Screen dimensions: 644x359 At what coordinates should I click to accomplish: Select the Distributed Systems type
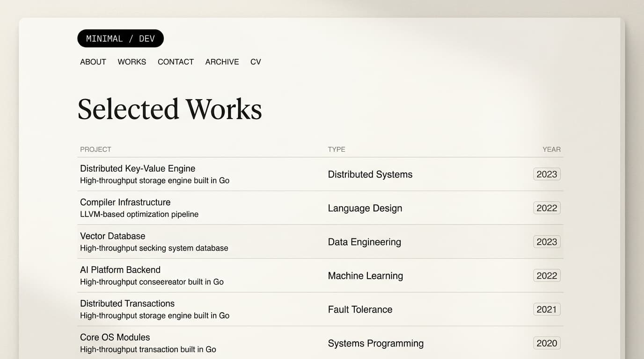click(370, 174)
